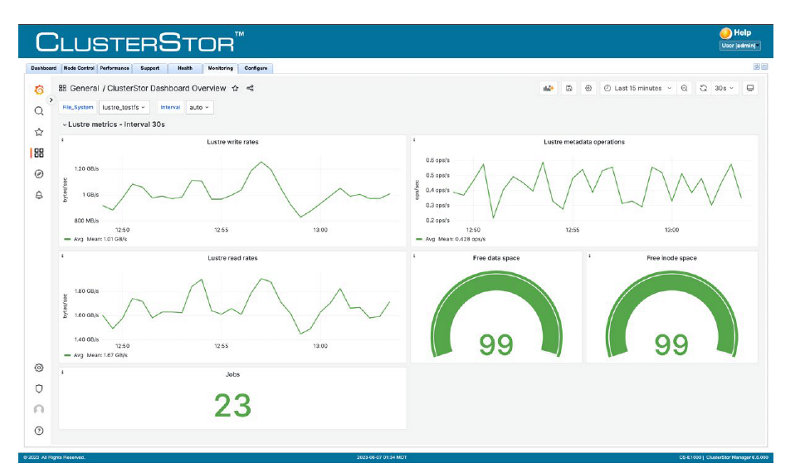Viewport: 800px width, 474px height.
Task: Cycle the TV view mode monitor icon
Action: click(x=750, y=88)
